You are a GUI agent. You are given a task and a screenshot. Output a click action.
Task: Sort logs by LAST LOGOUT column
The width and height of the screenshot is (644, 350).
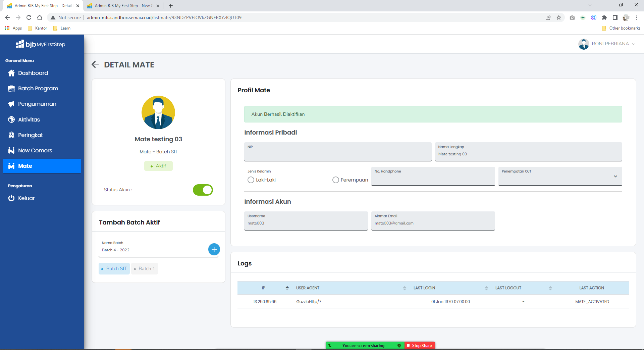[523, 288]
